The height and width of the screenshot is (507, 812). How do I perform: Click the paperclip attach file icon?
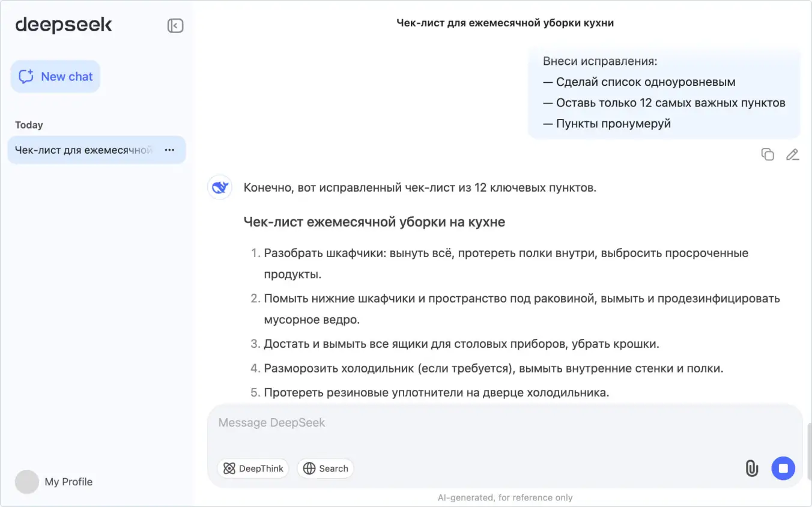751,468
